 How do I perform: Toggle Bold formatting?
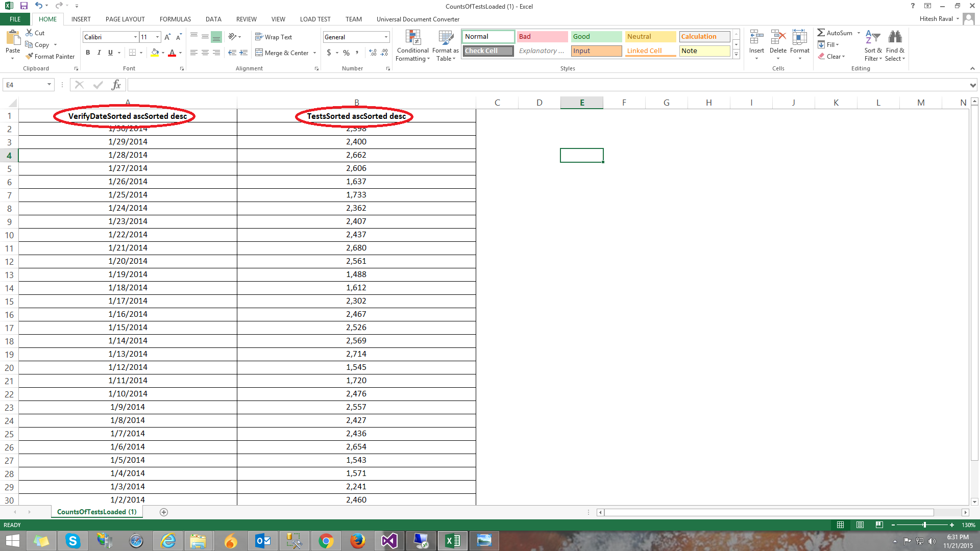point(88,53)
